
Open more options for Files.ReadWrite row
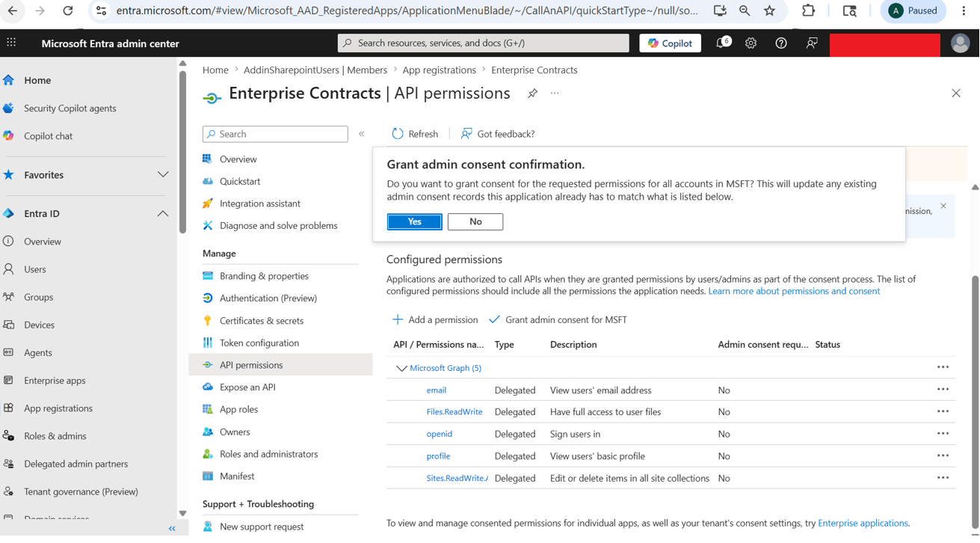pos(943,411)
